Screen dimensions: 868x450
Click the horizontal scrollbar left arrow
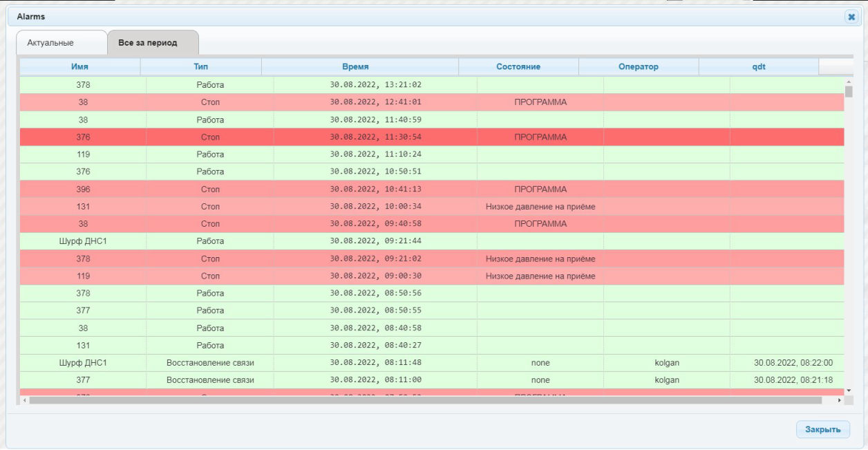point(24,400)
